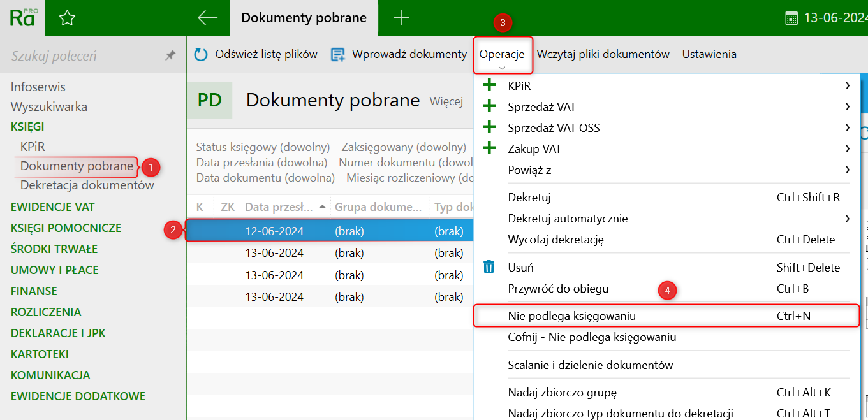
Task: Click the Data dokumentu (dowolna) filter
Action: pos(265,178)
